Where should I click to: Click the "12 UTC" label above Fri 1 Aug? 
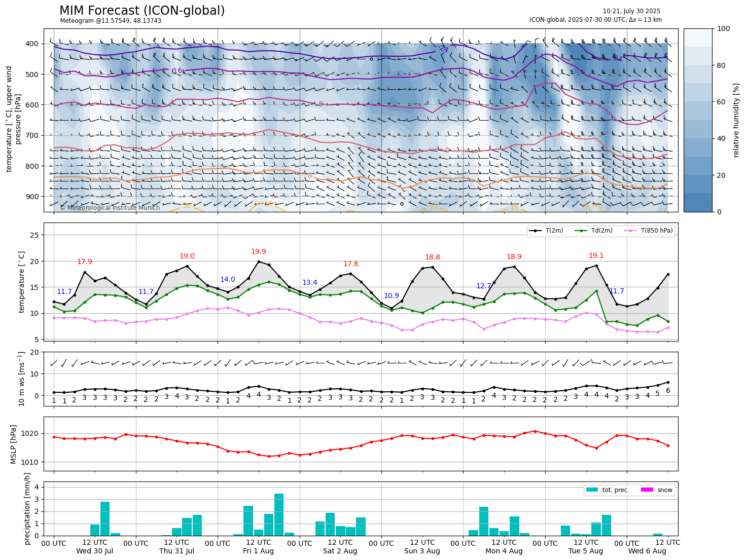[259, 543]
